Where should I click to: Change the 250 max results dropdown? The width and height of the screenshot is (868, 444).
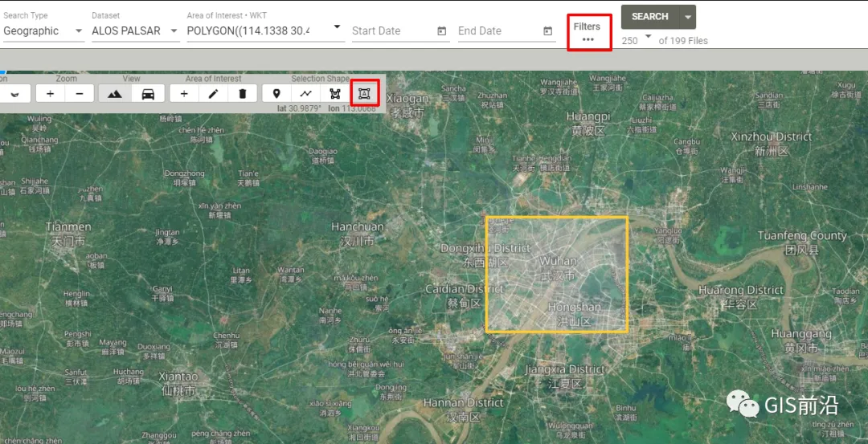(x=637, y=40)
